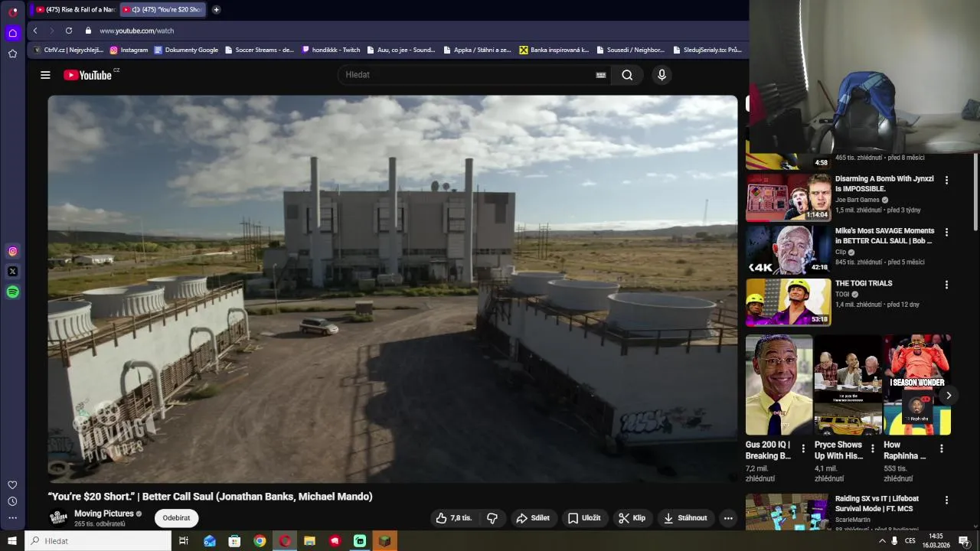Image resolution: width=980 pixels, height=551 pixels.
Task: Save the video with Uložit
Action: (x=583, y=518)
